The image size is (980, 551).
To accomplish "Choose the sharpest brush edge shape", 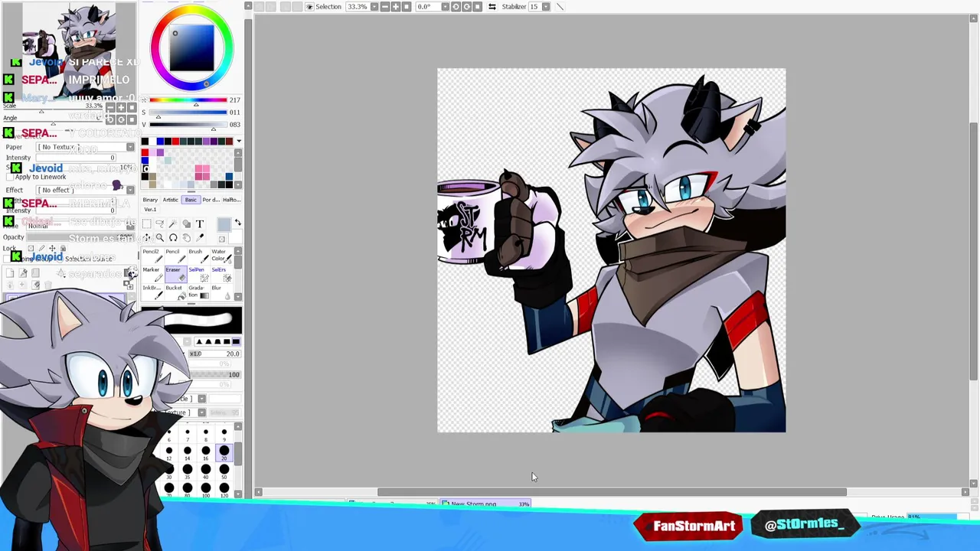I will (x=200, y=341).
